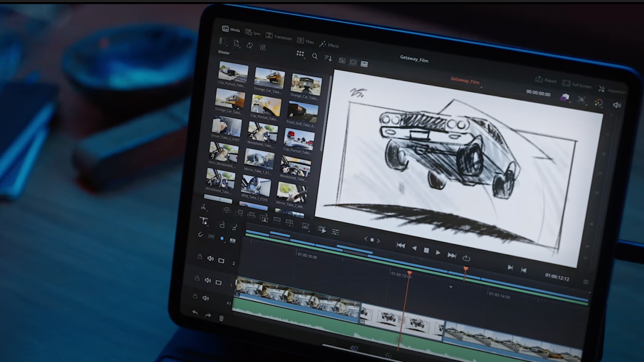This screenshot has height=362, width=644.
Task: Click the relink media chain icon
Action: (x=263, y=47)
